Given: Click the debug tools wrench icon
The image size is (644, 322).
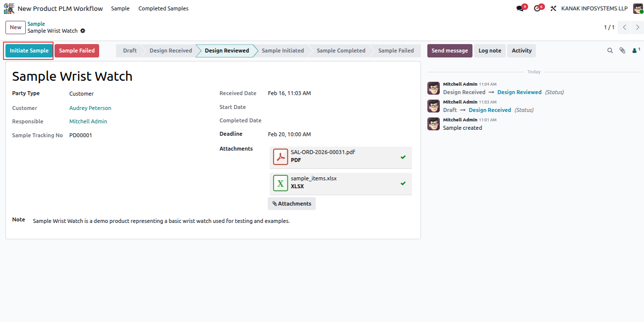Looking at the screenshot, I should [554, 8].
